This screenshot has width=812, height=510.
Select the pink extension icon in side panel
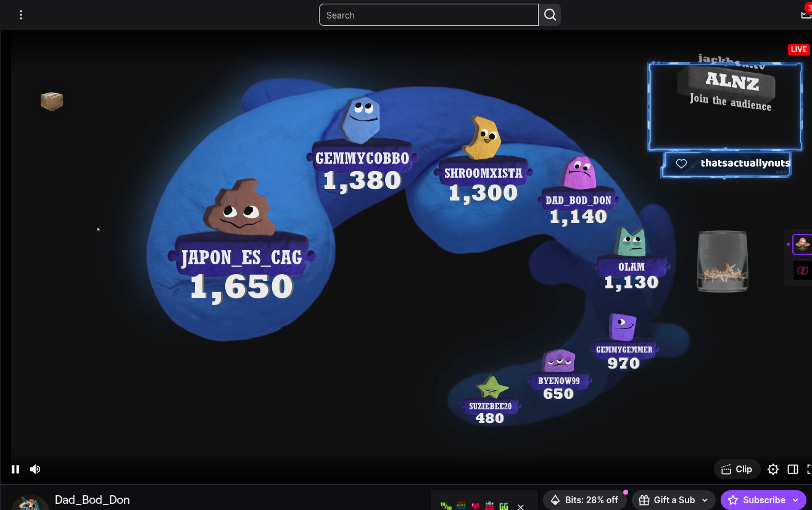pyautogui.click(x=802, y=270)
